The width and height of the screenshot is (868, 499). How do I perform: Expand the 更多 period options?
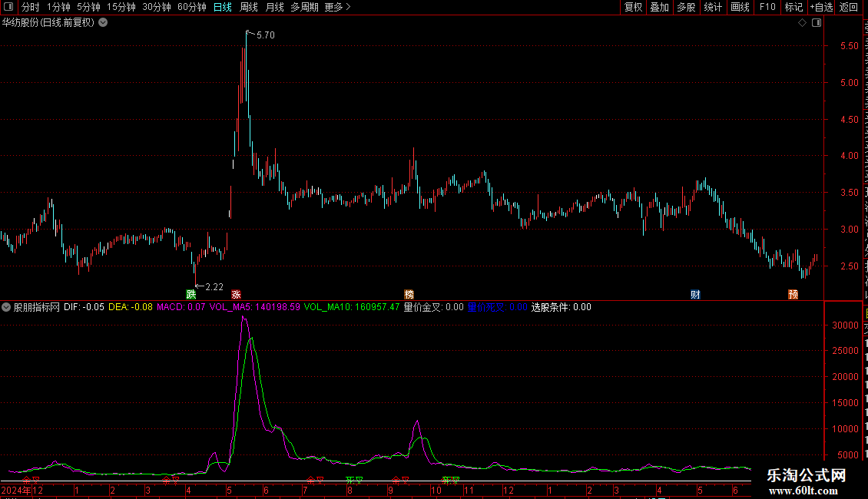pyautogui.click(x=338, y=7)
